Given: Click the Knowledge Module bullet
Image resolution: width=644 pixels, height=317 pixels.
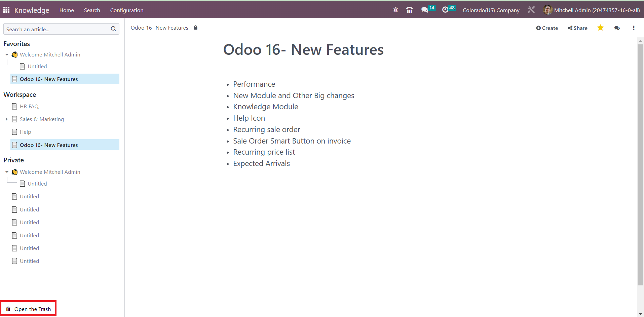Looking at the screenshot, I should click(x=266, y=107).
